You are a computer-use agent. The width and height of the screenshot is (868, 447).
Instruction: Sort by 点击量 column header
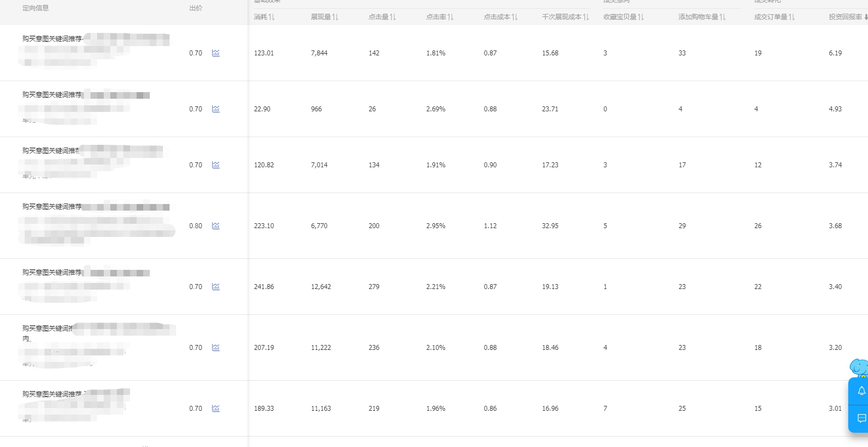(382, 17)
